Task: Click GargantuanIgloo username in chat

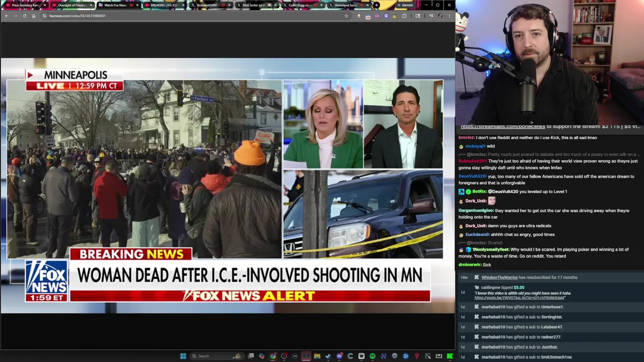Action: pos(476,211)
